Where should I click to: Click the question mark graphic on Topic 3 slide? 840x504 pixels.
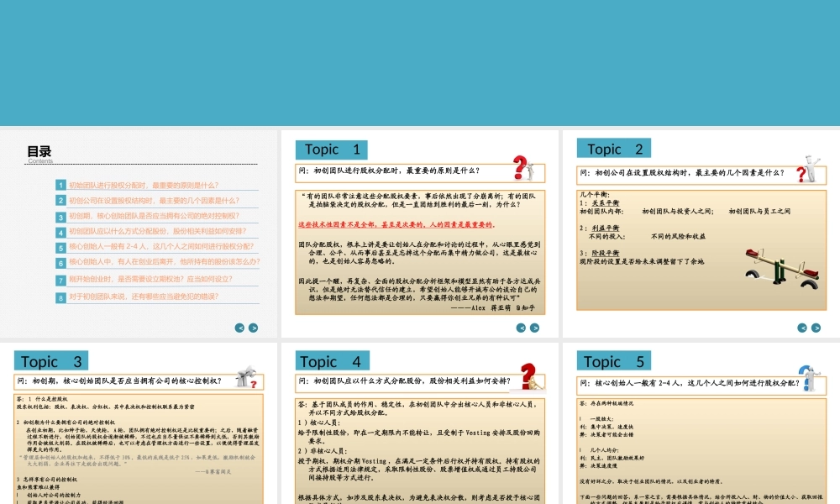pos(246,378)
